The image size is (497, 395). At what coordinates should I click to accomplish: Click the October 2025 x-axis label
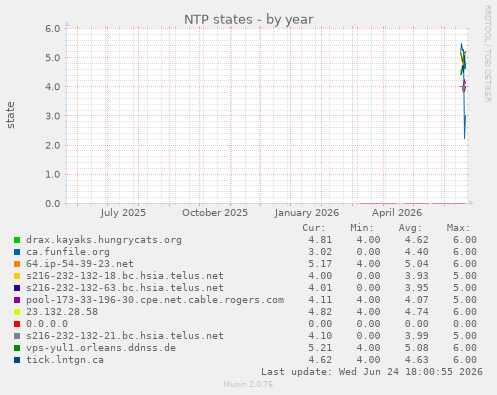pyautogui.click(x=215, y=213)
